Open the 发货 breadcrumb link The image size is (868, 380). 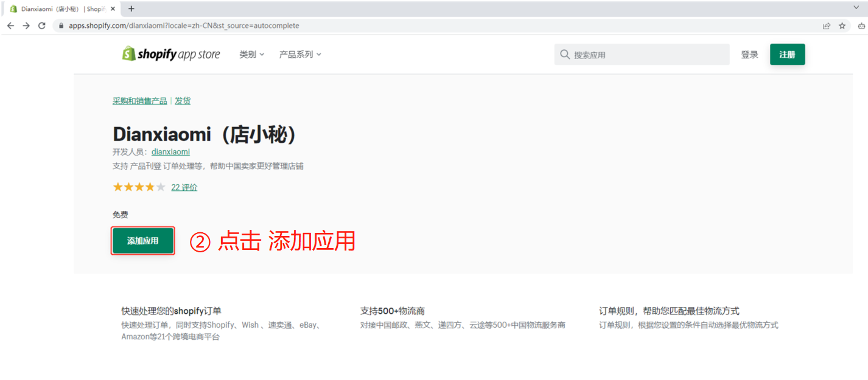(x=183, y=101)
